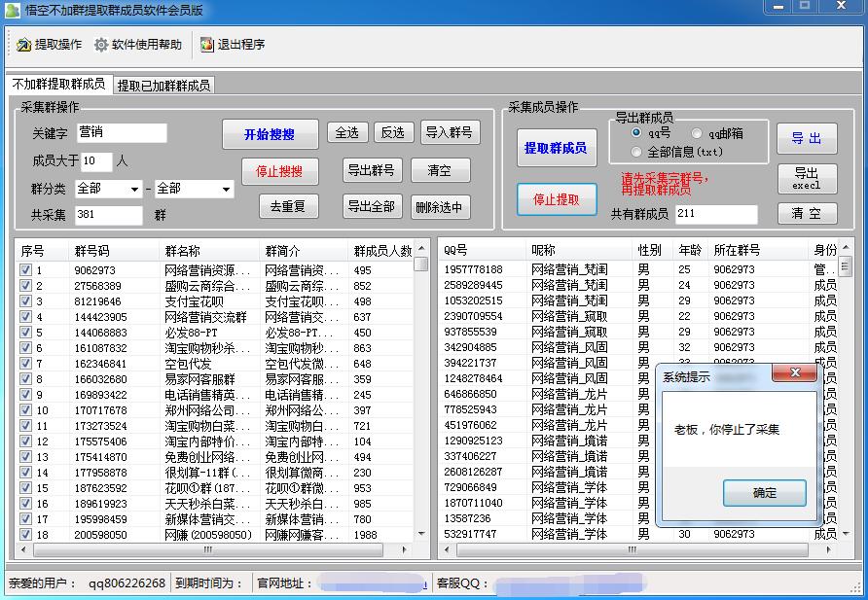Select the 退出程序 exit icon
The height and width of the screenshot is (600, 868).
pyautogui.click(x=204, y=44)
